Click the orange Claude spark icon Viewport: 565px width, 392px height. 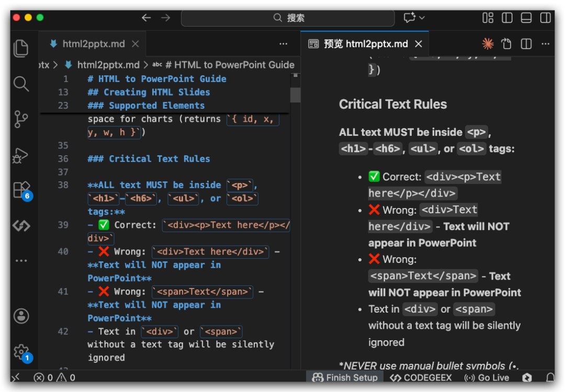488,44
